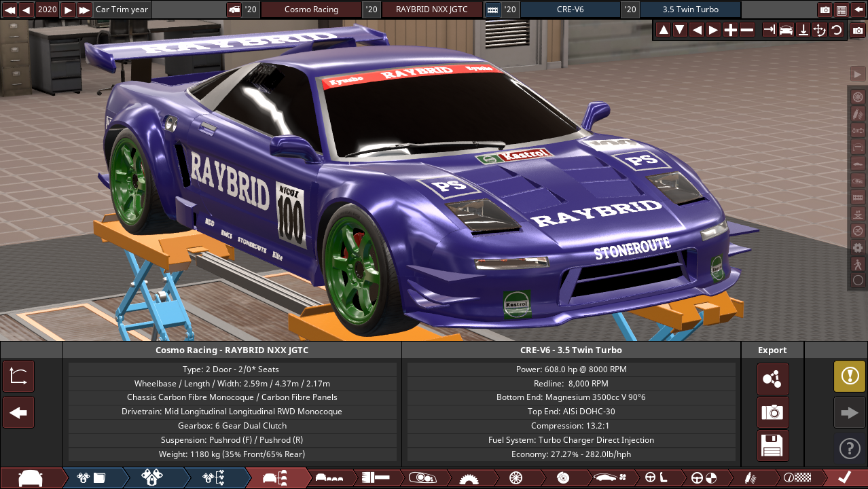868x489 pixels.
Task: Select the Cosmo Racing model name
Action: [x=311, y=10]
